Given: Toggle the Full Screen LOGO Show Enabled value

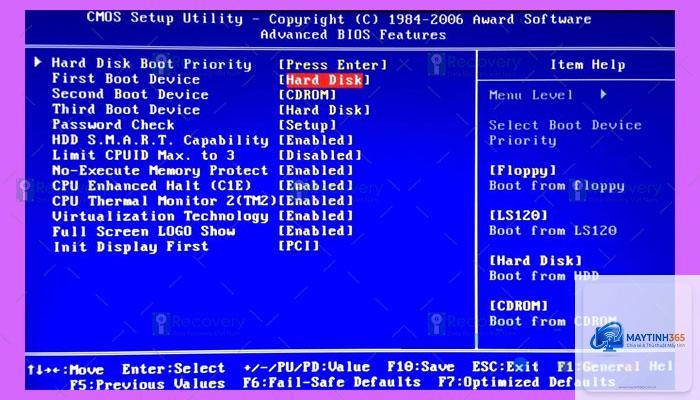Looking at the screenshot, I should (316, 231).
